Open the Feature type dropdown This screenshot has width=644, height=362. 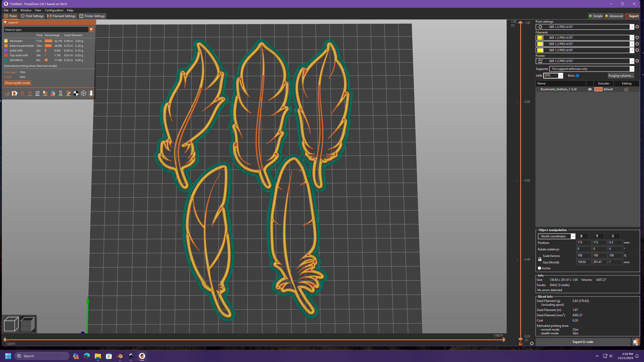click(x=91, y=29)
